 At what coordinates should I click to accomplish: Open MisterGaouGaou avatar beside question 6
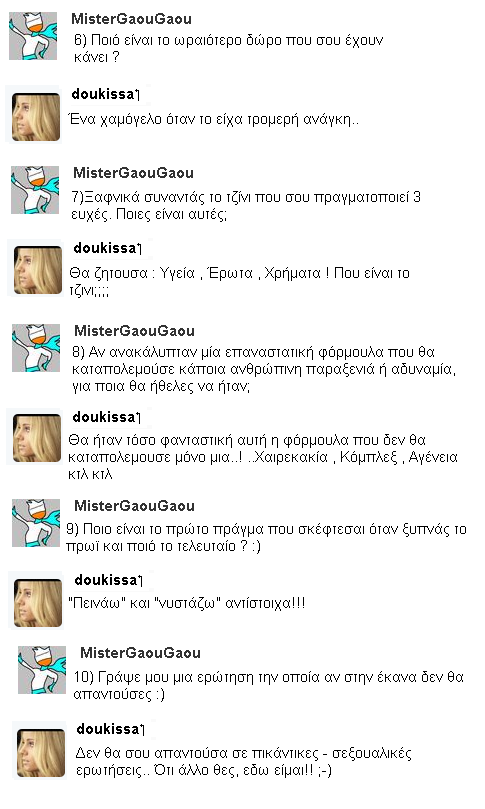pos(33,36)
